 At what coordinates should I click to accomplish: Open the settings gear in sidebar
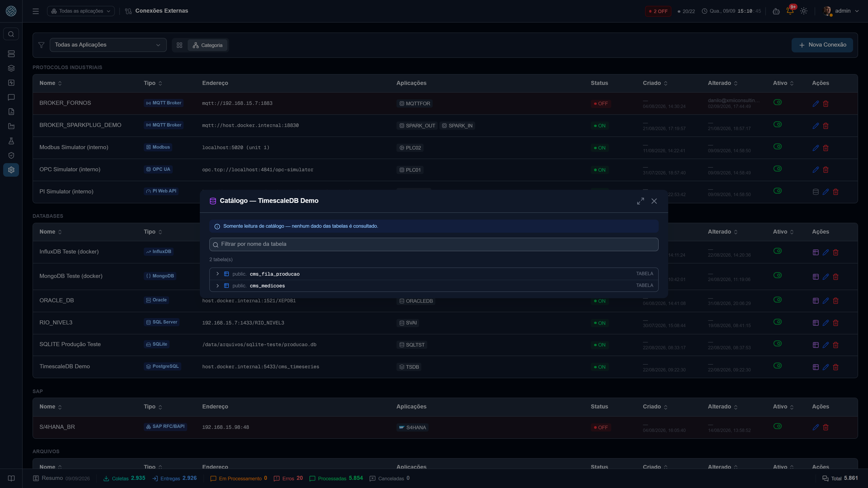point(11,170)
